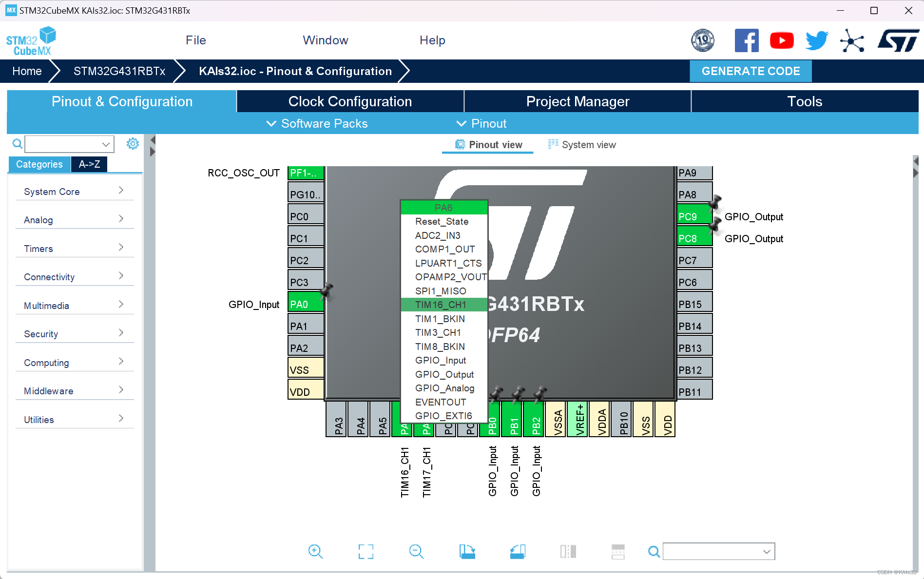The image size is (924, 579).
Task: Open the settings gear in the categories panel
Action: pos(133,143)
